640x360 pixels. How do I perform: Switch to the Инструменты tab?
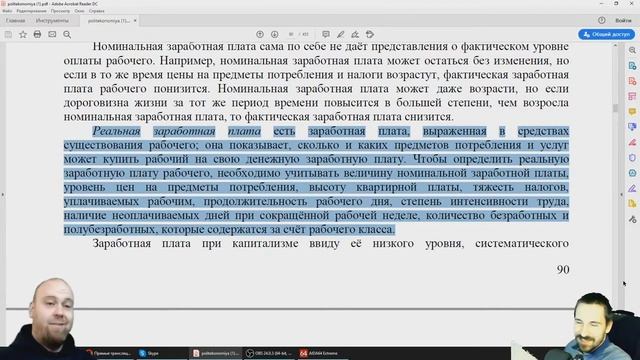(x=52, y=20)
